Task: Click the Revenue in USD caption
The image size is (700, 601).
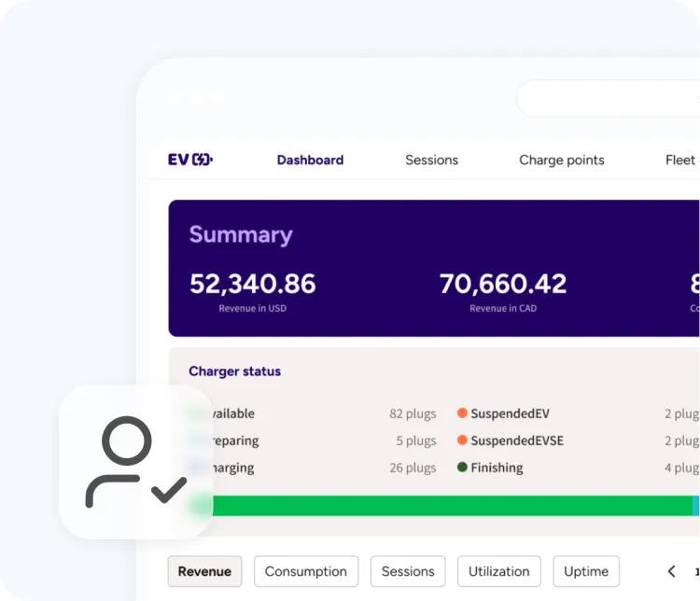Action: (253, 308)
